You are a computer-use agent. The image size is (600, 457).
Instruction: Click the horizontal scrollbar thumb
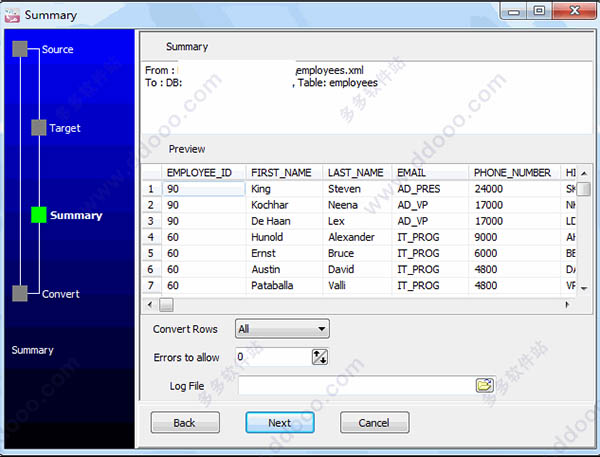click(x=166, y=305)
